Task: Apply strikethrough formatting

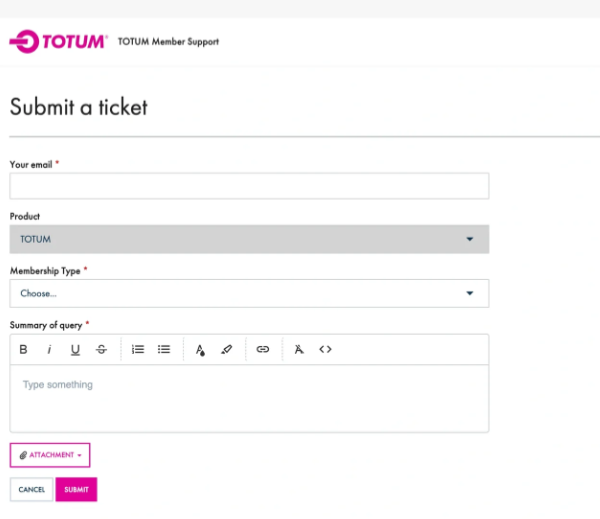Action: pyautogui.click(x=101, y=350)
